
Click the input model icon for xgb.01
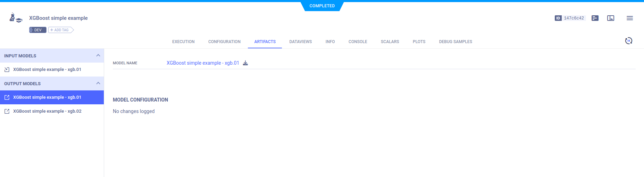click(x=7, y=70)
